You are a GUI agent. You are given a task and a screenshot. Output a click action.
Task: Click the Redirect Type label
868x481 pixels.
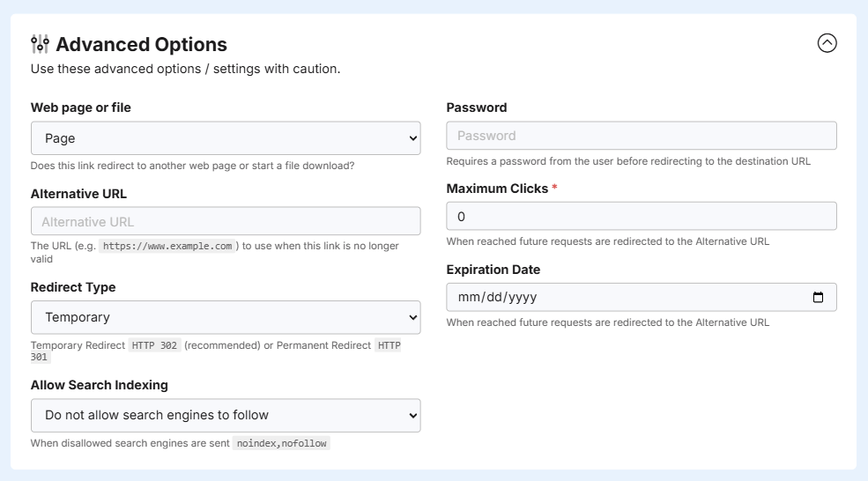click(x=73, y=287)
